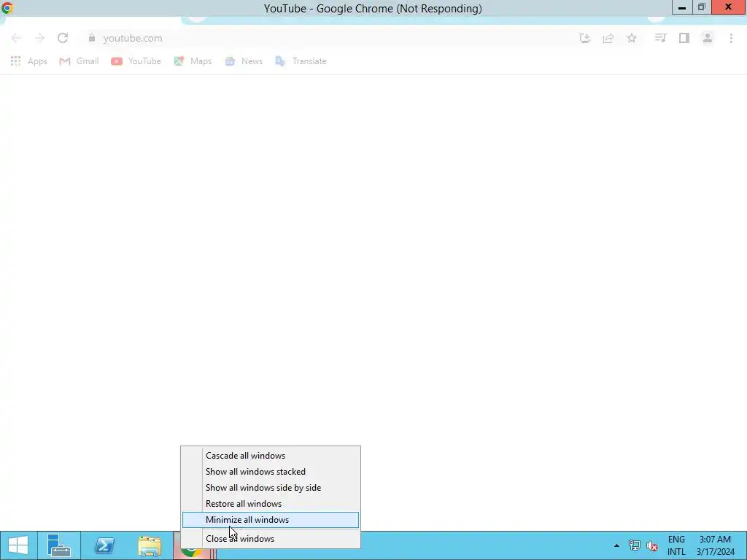Select Show all windows side by side

[x=271, y=488]
